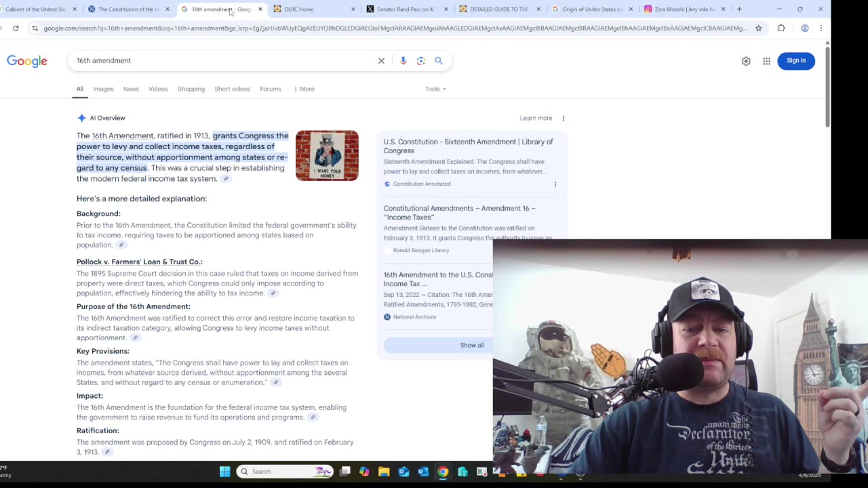
Task: Click the 'Pollock v. Farmers' Loan & Trust Co.:' heading
Action: 140,262
